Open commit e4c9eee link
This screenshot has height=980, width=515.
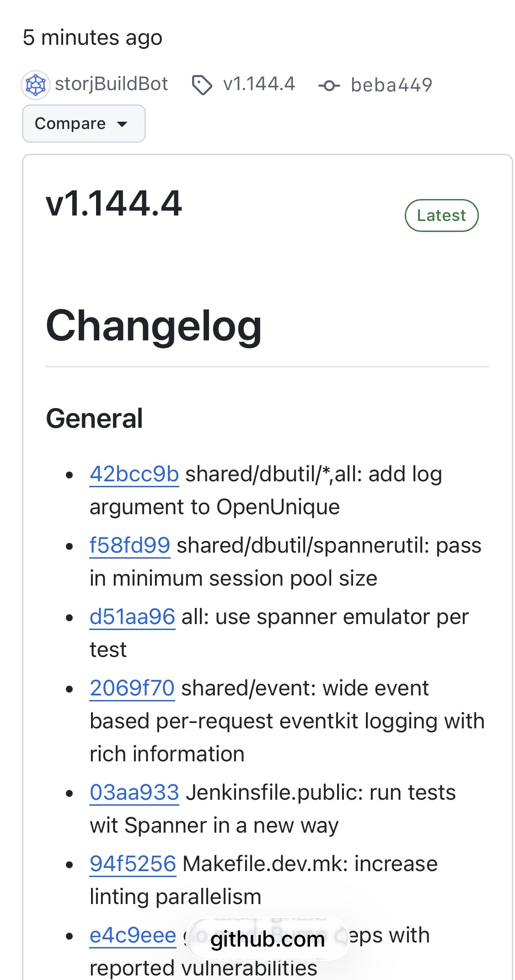133,935
